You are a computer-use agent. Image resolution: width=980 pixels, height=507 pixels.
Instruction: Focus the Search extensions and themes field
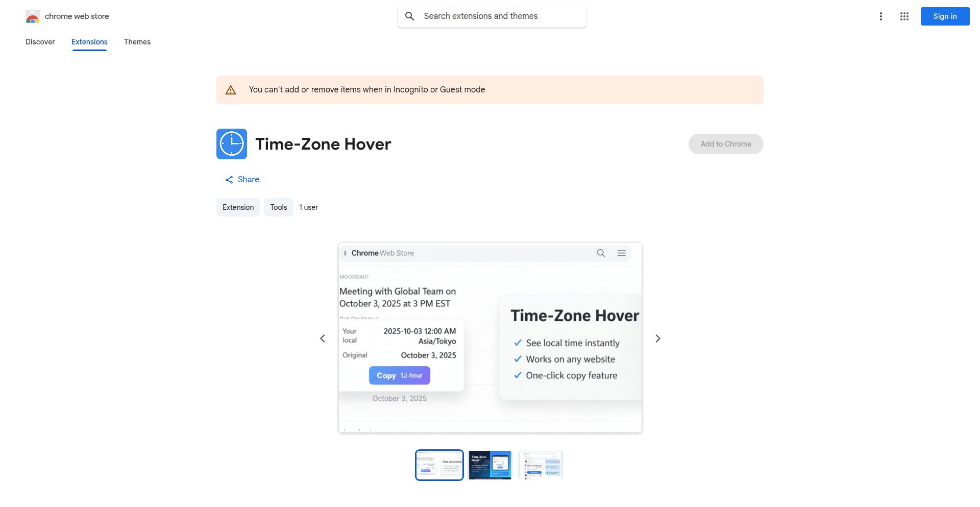(492, 16)
